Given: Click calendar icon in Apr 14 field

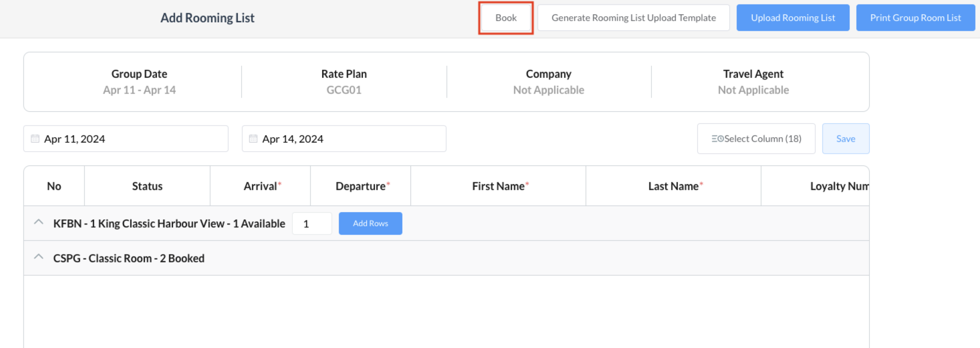Looking at the screenshot, I should pos(253,139).
